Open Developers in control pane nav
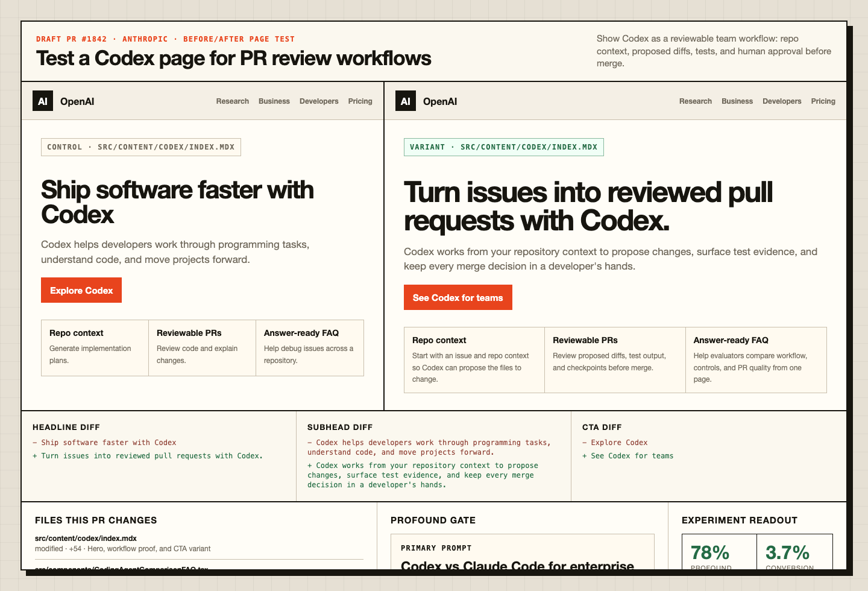868x591 pixels. click(319, 101)
